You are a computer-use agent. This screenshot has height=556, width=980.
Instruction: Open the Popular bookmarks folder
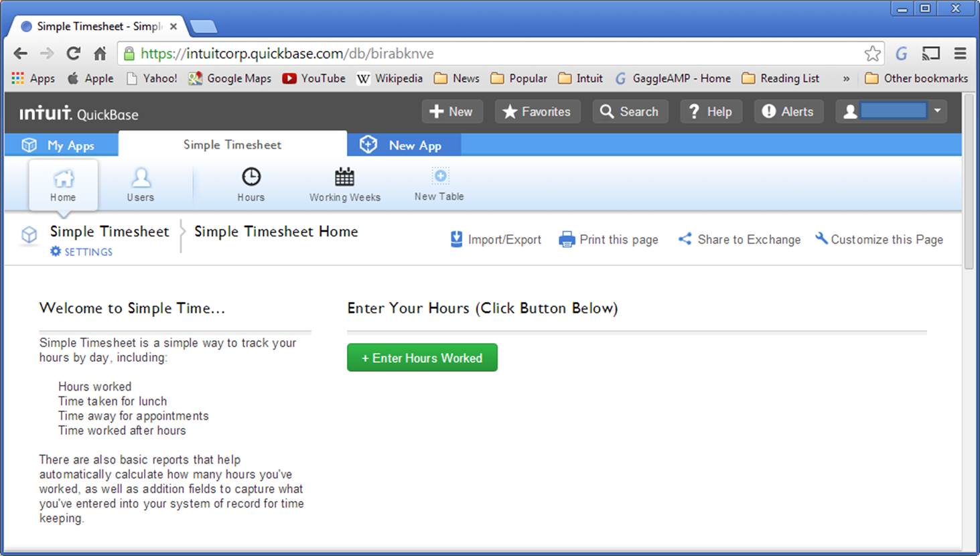tap(519, 78)
